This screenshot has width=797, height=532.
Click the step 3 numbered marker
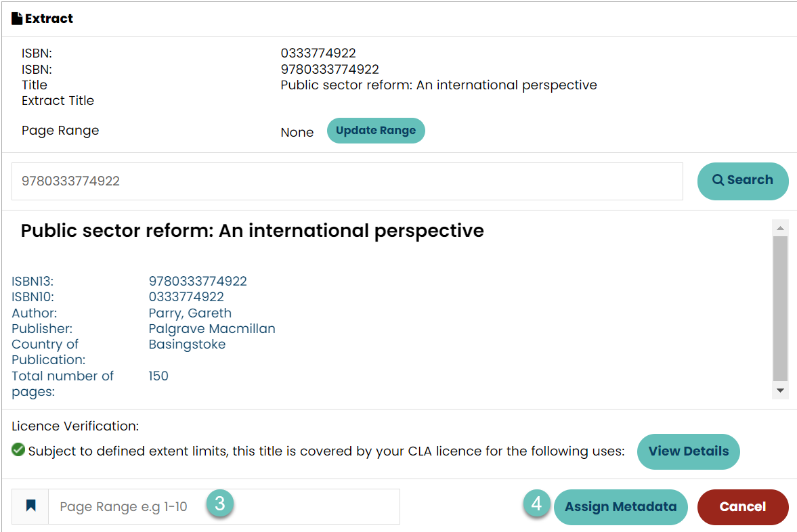tap(219, 504)
